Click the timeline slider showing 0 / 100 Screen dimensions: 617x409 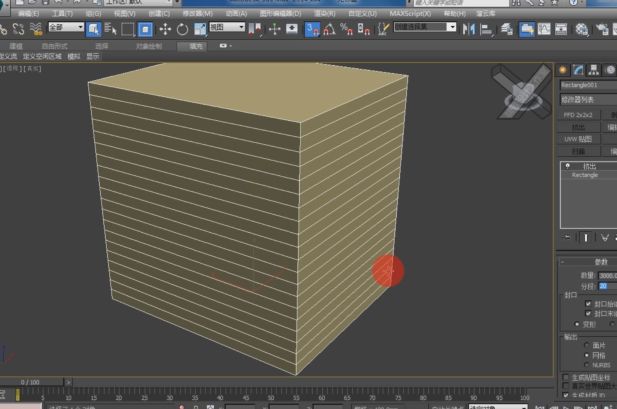click(x=28, y=382)
